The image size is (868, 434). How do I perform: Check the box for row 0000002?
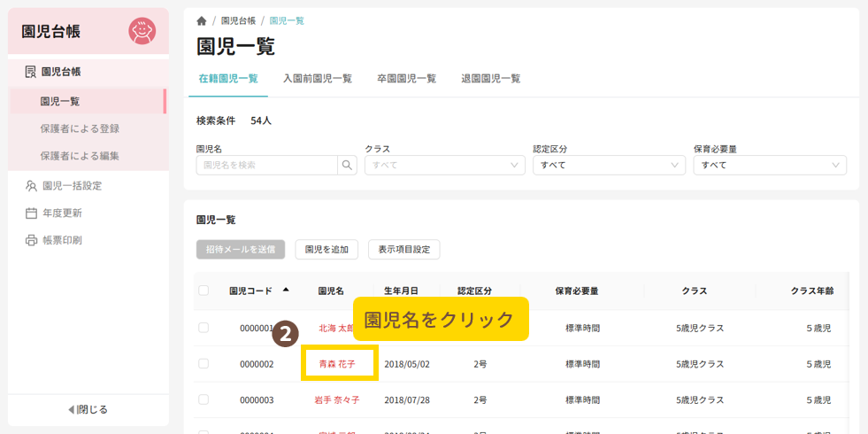point(204,364)
